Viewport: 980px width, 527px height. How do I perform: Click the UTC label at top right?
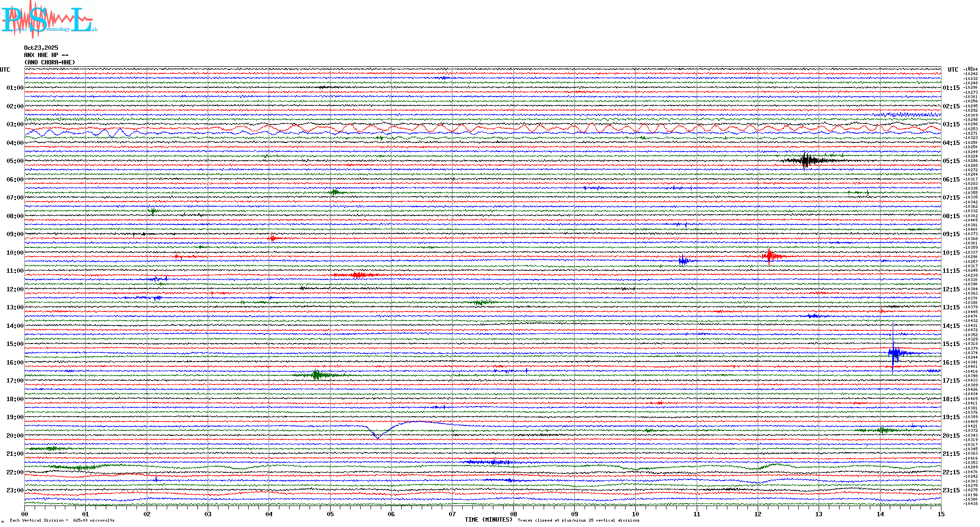point(953,70)
